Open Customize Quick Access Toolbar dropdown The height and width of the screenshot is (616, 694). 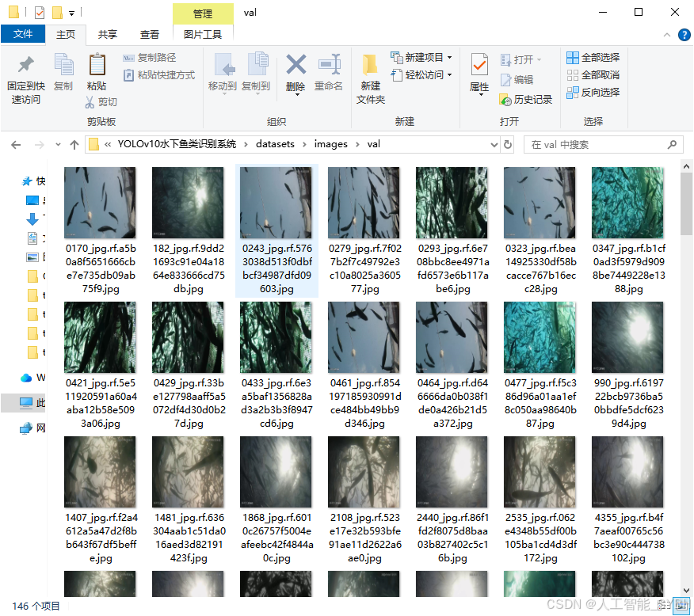72,13
